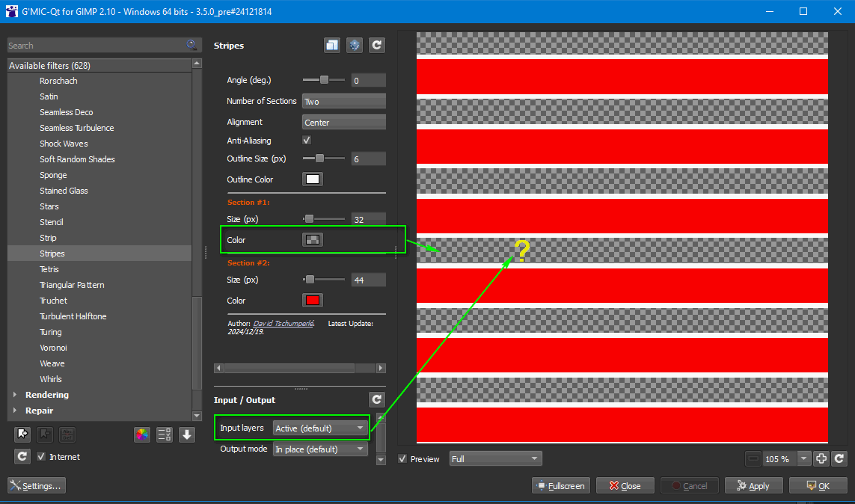855x504 pixels.
Task: Collapse the Available filters header
Action: click(x=99, y=65)
